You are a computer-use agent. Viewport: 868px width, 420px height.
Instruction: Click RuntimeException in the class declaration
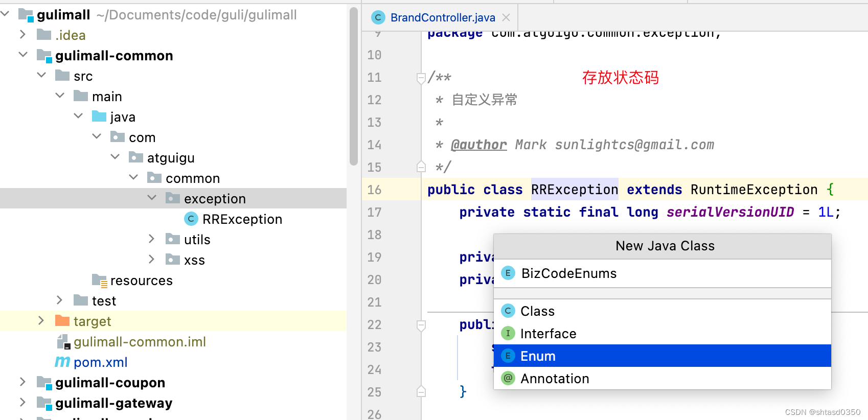click(x=754, y=190)
